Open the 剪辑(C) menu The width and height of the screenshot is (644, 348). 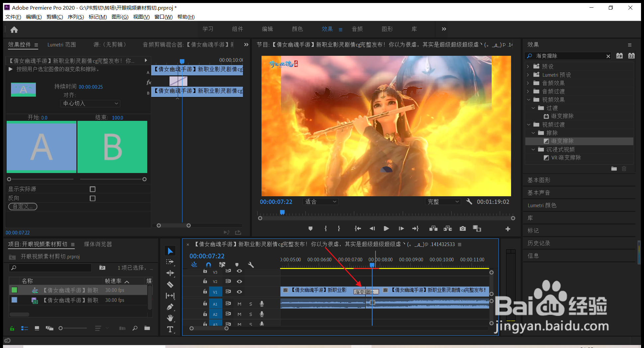54,17
